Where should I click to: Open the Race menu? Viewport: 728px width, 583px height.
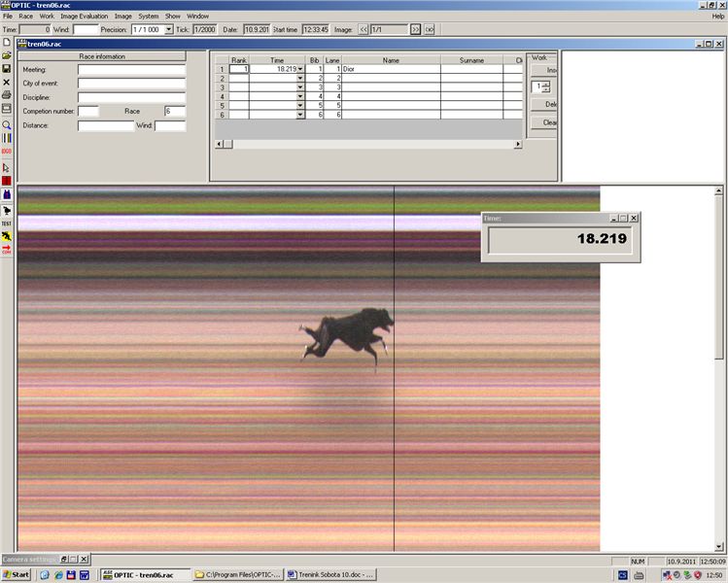pyautogui.click(x=26, y=16)
